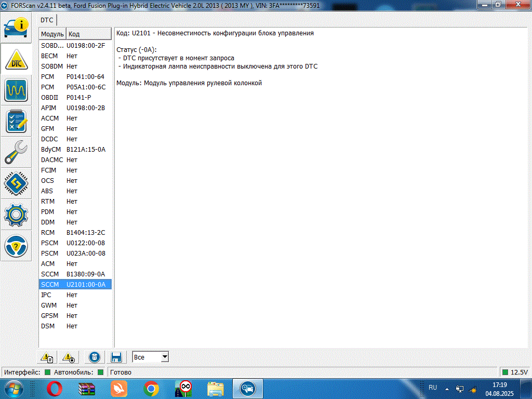Open Windows Explorer from the taskbar
Screen dimensions: 532x399
216,389
